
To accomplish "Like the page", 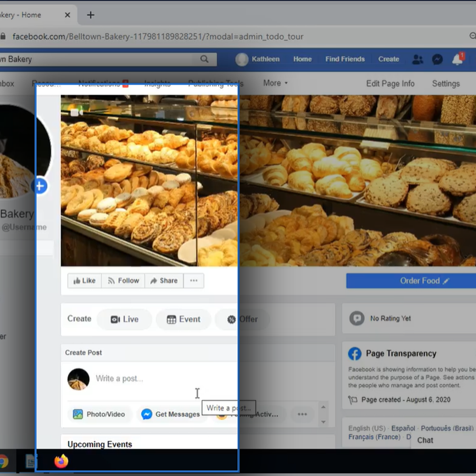I will coord(84,281).
